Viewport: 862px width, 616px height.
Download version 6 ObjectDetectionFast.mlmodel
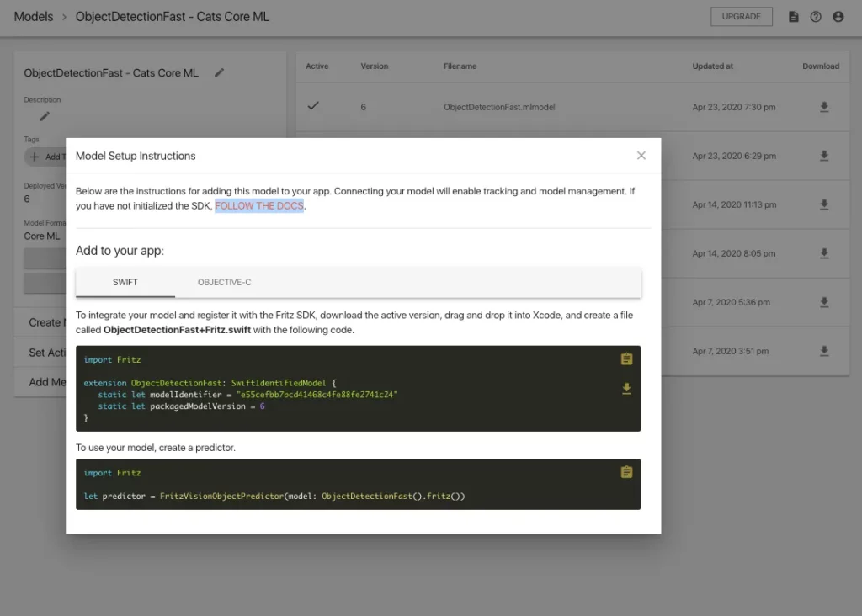(x=824, y=107)
